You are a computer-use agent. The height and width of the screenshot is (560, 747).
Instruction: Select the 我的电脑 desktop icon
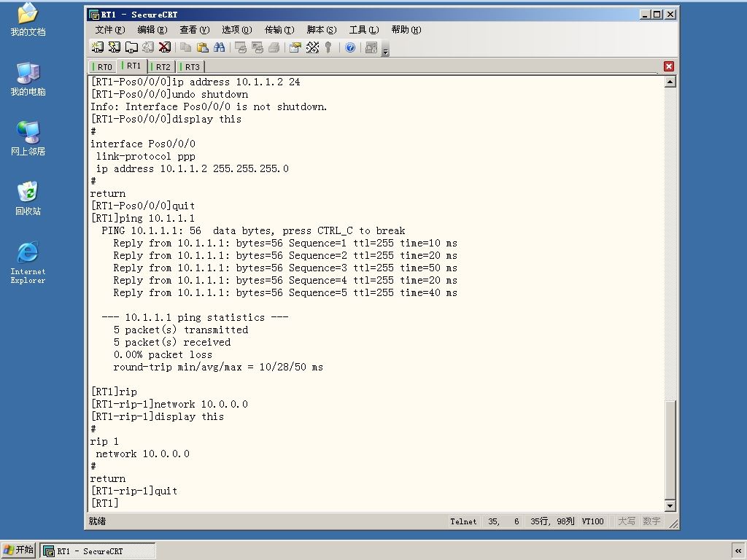coord(28,79)
